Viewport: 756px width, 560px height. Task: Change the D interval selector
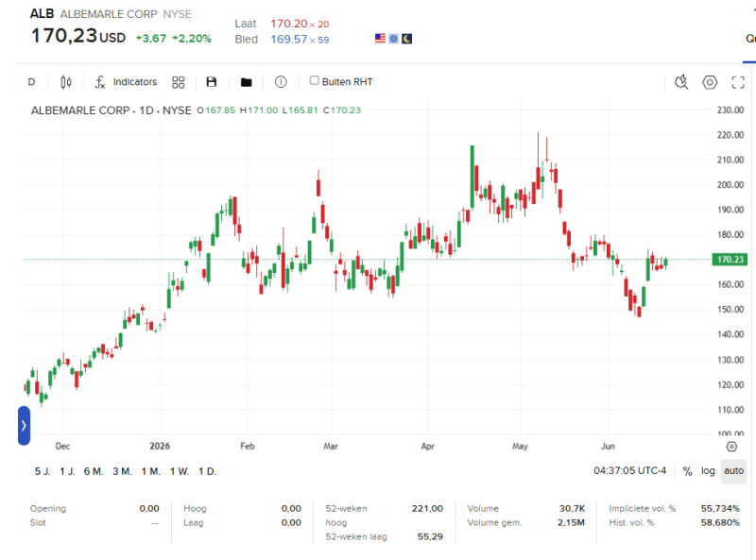tap(32, 82)
